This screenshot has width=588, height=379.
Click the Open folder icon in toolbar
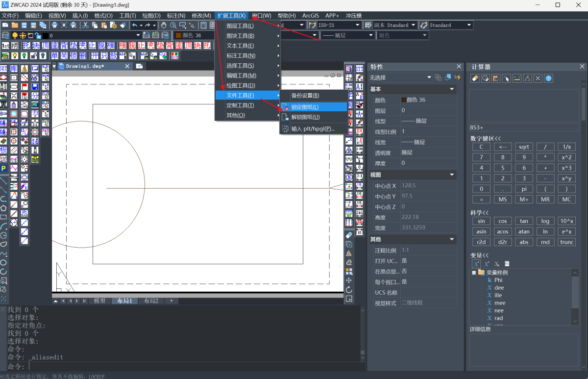(x=15, y=25)
